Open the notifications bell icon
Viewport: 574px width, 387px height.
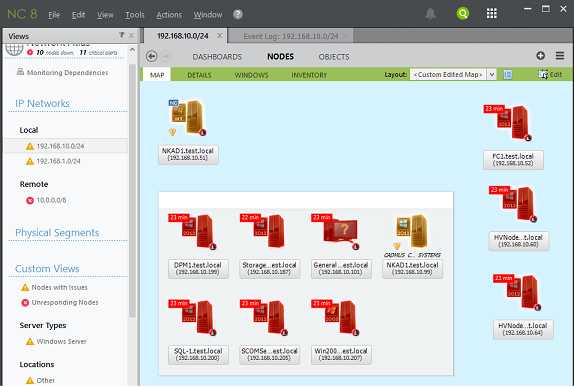click(430, 14)
